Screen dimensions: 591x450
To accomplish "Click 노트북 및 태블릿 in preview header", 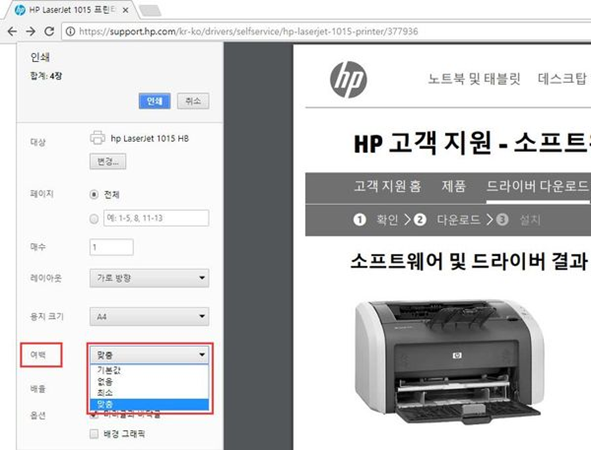I will point(474,79).
